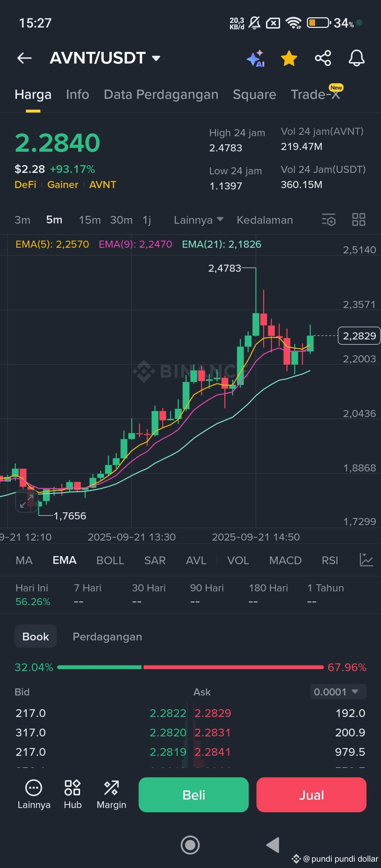This screenshot has width=381, height=868.
Task: Enable the SAR indicator
Action: [155, 560]
